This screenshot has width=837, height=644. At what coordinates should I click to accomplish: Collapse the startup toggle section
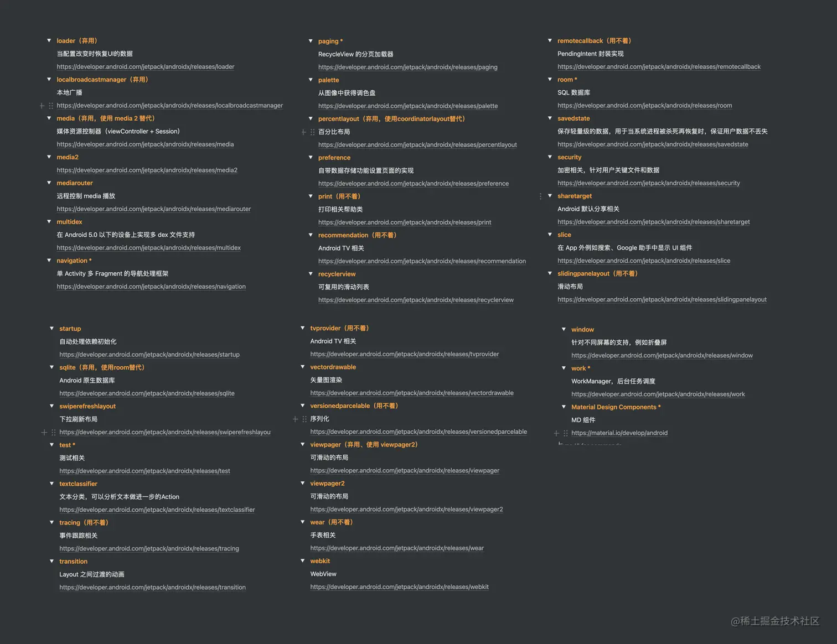52,328
